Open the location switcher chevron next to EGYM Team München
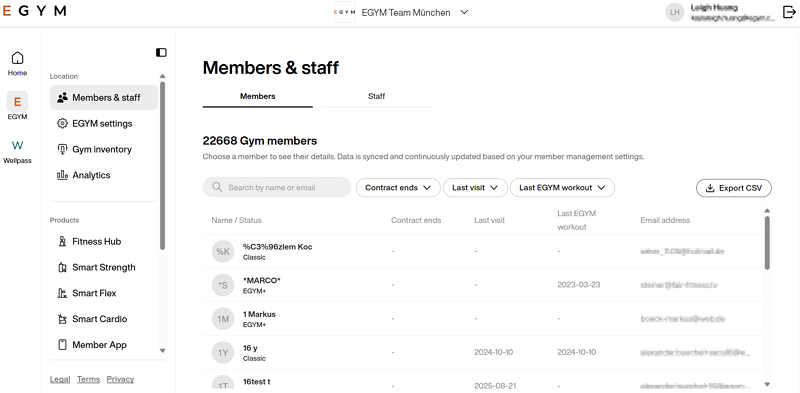 coord(464,12)
